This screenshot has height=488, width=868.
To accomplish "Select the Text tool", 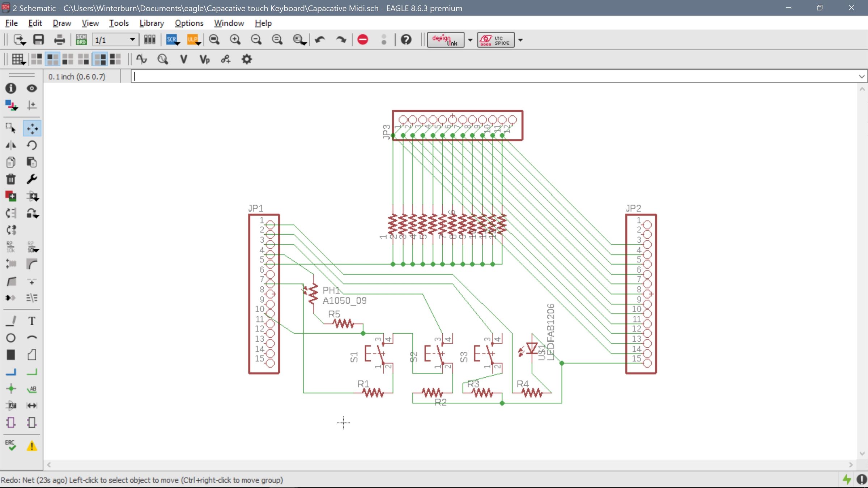I will click(x=32, y=321).
